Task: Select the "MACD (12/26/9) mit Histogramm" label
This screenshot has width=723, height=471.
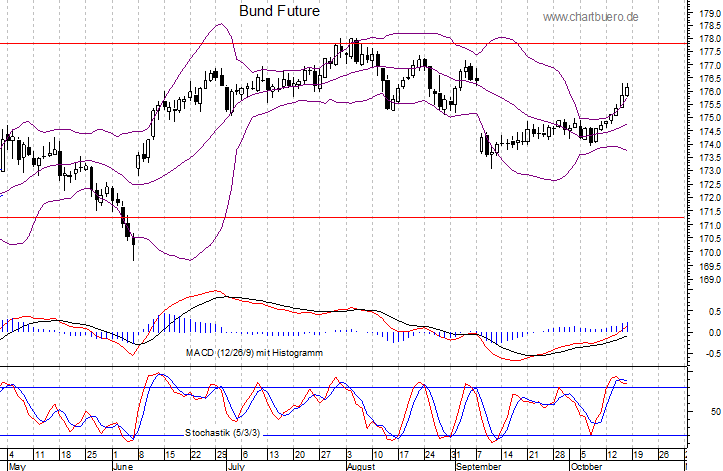Action: click(x=255, y=353)
